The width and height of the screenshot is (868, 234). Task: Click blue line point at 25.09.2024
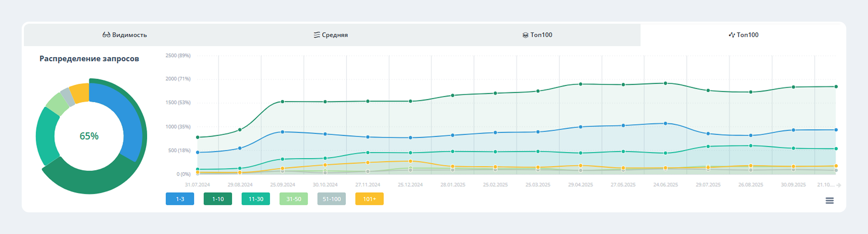(282, 132)
